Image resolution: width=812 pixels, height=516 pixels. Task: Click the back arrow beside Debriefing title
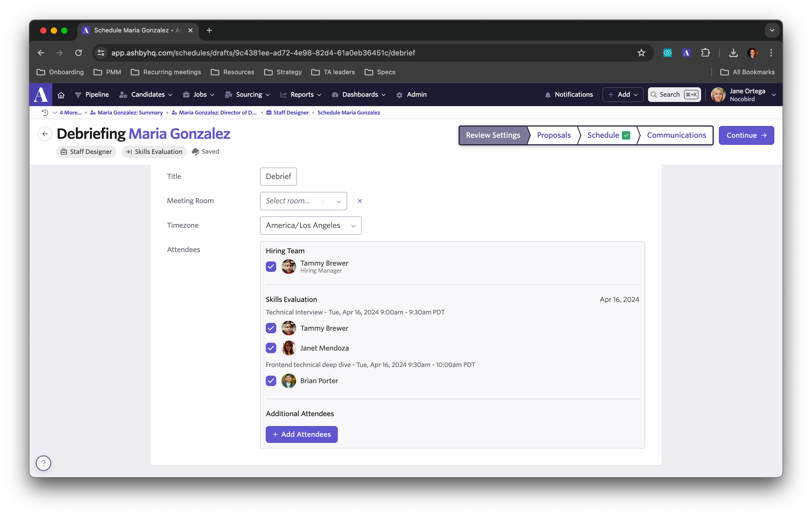(45, 134)
